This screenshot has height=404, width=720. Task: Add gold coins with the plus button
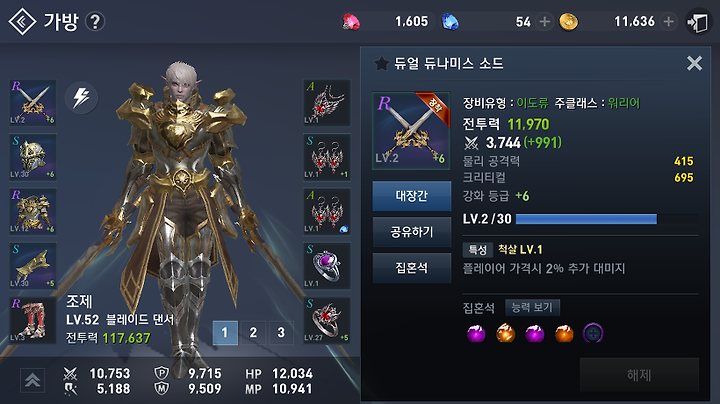coord(669,22)
